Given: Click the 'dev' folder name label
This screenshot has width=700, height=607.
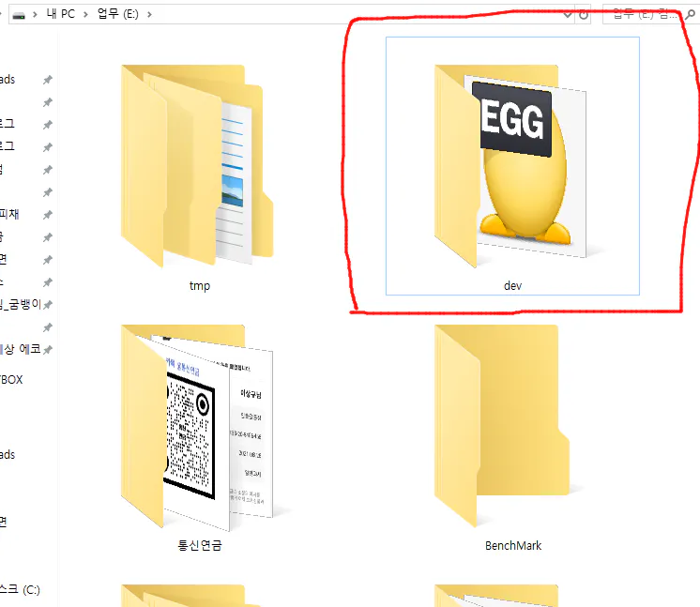Looking at the screenshot, I should point(512,285).
